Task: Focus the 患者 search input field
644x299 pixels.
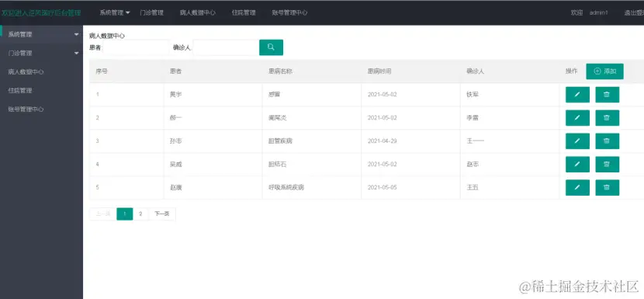Action: (x=136, y=47)
